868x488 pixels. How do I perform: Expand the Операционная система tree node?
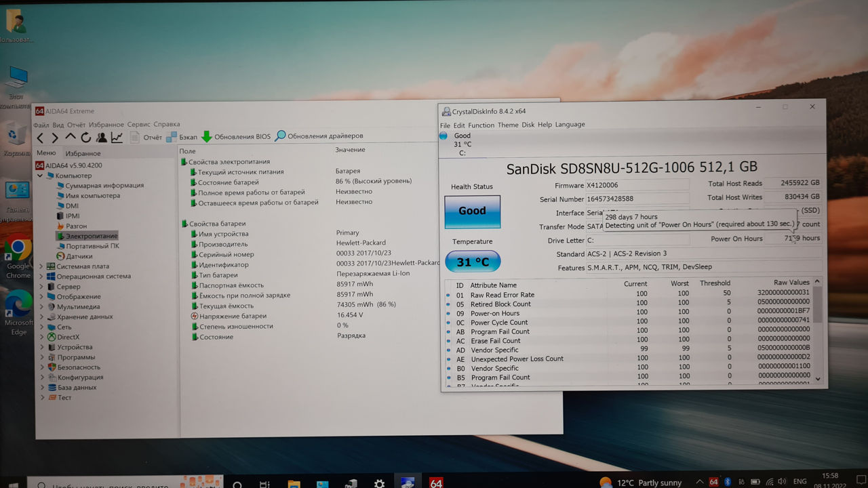(x=41, y=277)
